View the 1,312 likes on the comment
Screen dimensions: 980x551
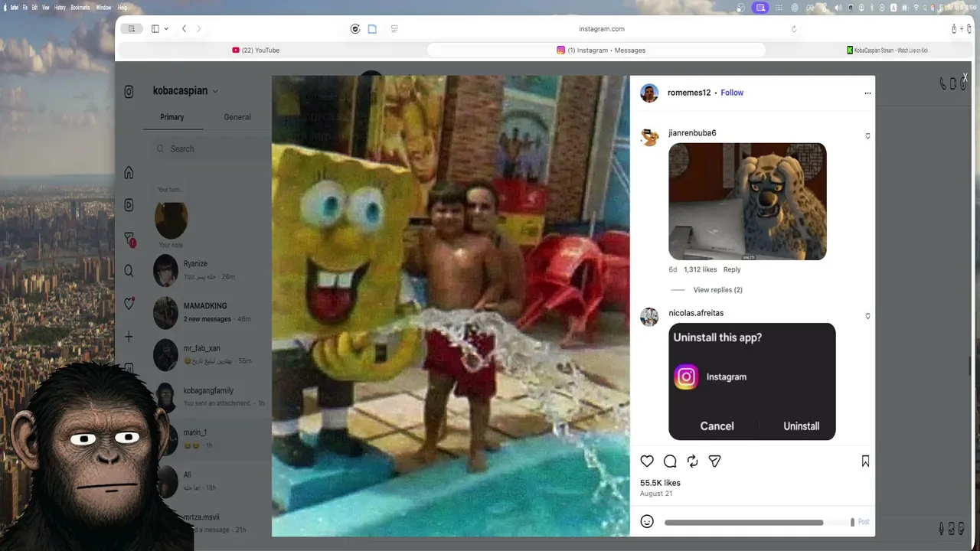(700, 269)
